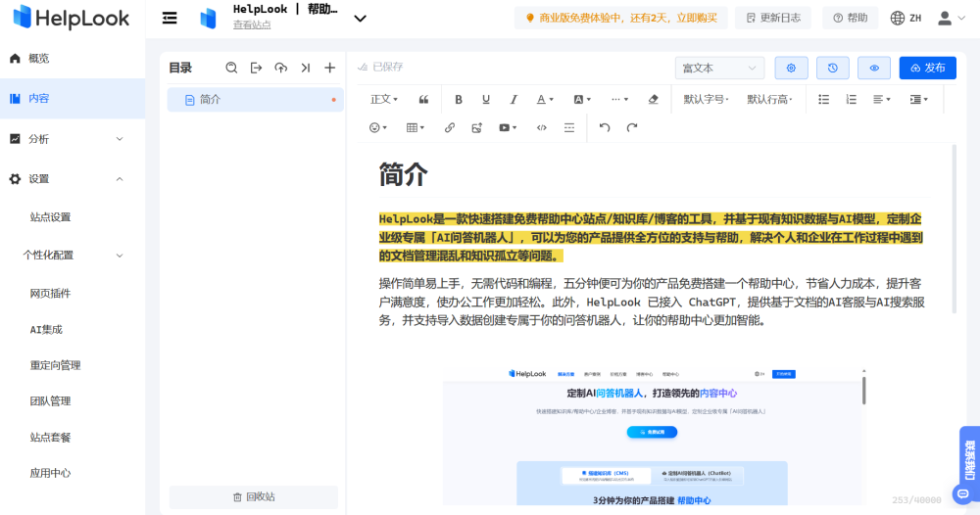Select the 简介 article in the tree
This screenshot has width=980, height=515.
pyautogui.click(x=255, y=99)
